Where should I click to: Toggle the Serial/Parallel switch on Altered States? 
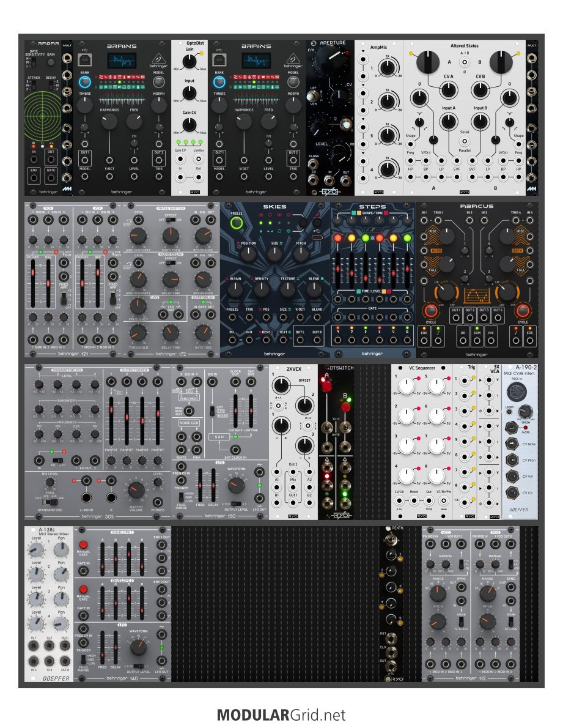point(464,141)
